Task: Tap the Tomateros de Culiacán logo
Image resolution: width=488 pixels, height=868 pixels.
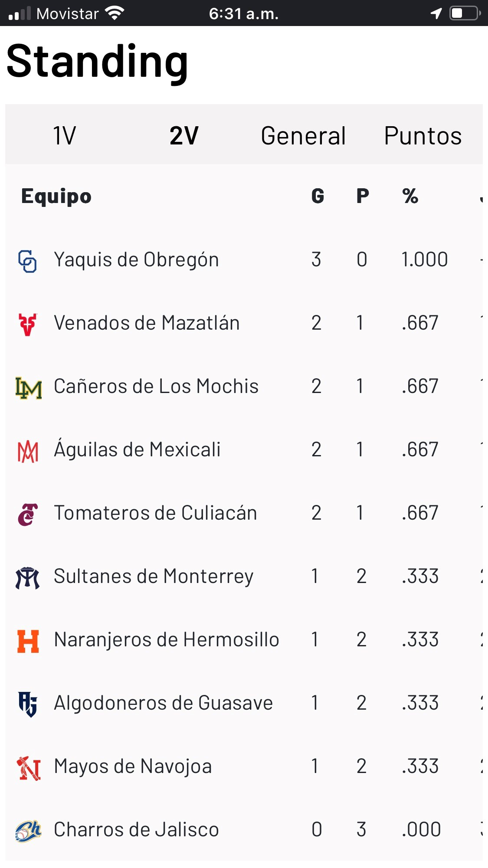Action: pyautogui.click(x=28, y=514)
